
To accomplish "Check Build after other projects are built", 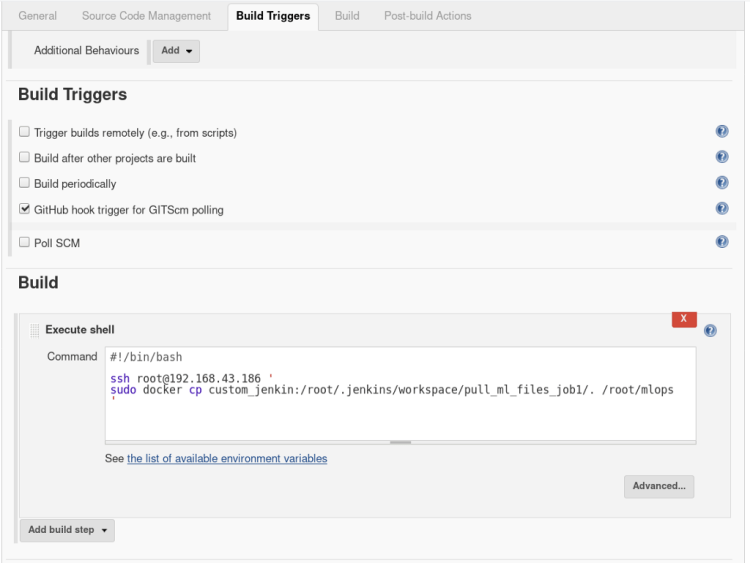I will coord(25,158).
